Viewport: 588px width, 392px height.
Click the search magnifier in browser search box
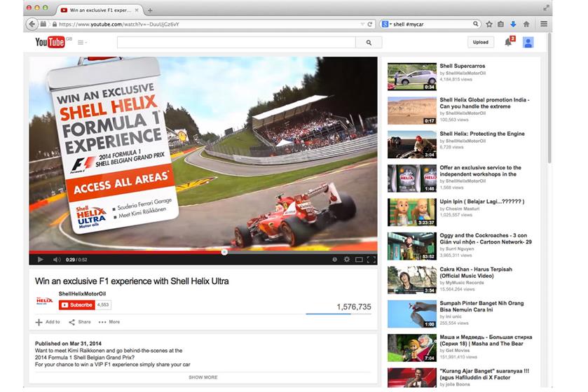tap(475, 24)
